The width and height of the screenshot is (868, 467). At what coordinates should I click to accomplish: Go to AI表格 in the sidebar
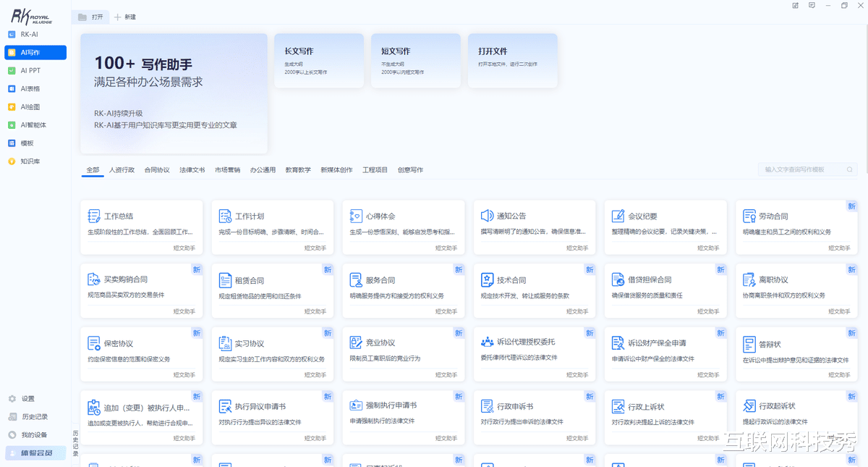pos(35,89)
